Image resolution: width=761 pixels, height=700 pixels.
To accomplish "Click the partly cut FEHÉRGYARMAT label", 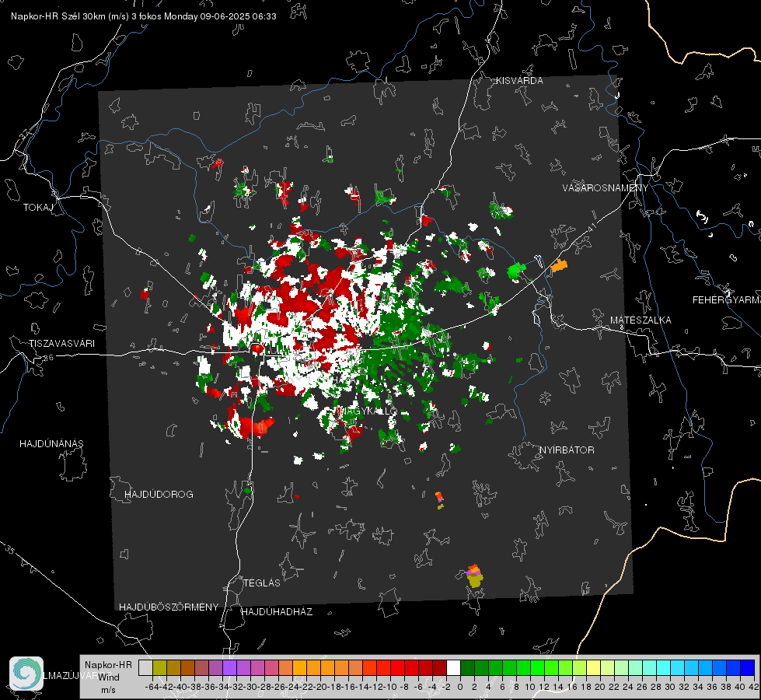I will coord(726,300).
